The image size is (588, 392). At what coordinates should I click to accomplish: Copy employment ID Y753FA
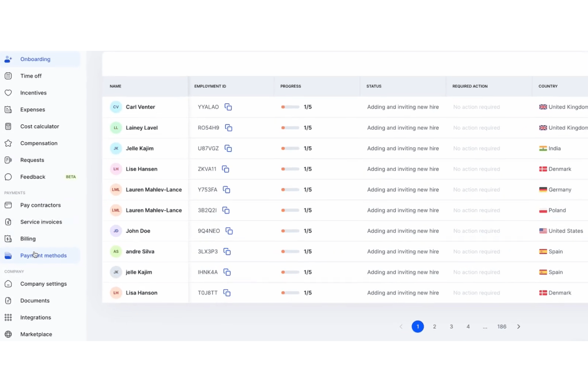pos(226,189)
